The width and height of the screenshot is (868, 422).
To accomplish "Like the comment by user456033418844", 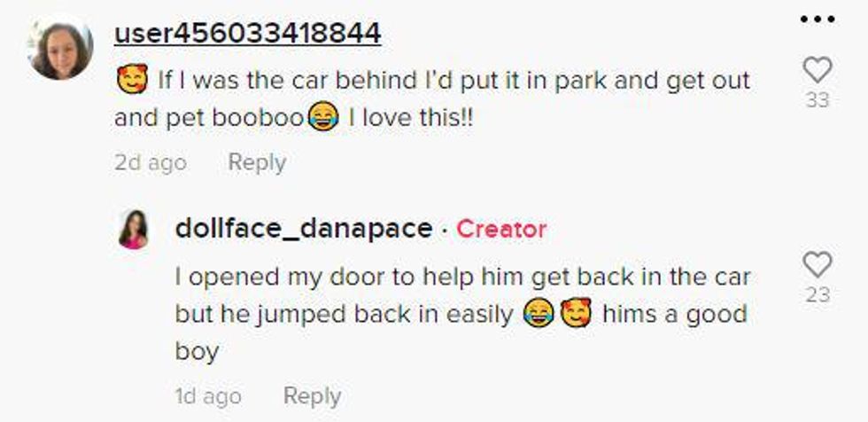I will tap(817, 70).
